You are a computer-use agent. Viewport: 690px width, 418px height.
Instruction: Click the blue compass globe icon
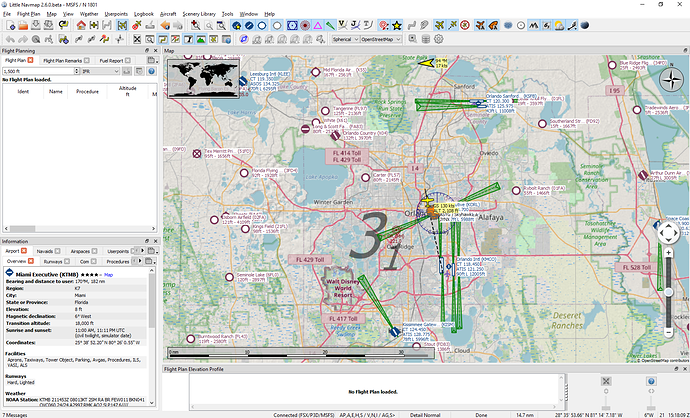click(244, 39)
